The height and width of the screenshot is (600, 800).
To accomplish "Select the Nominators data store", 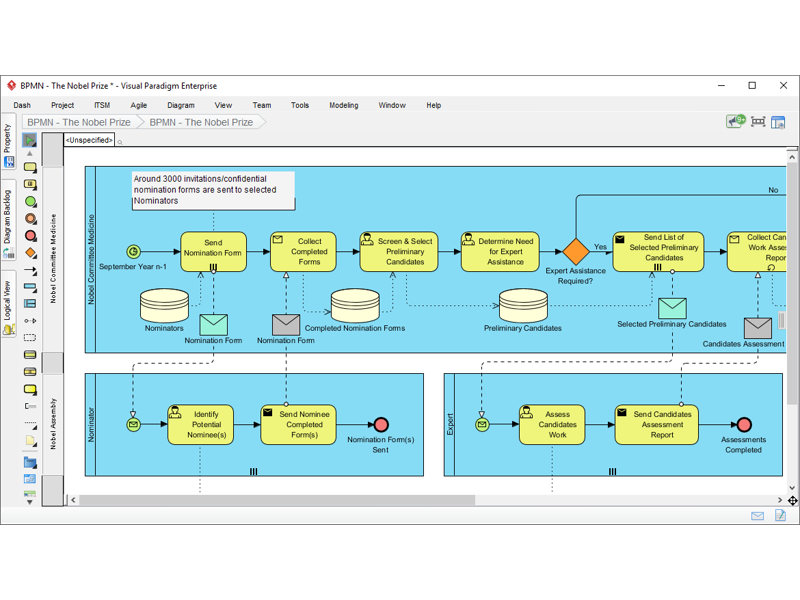I will 164,306.
